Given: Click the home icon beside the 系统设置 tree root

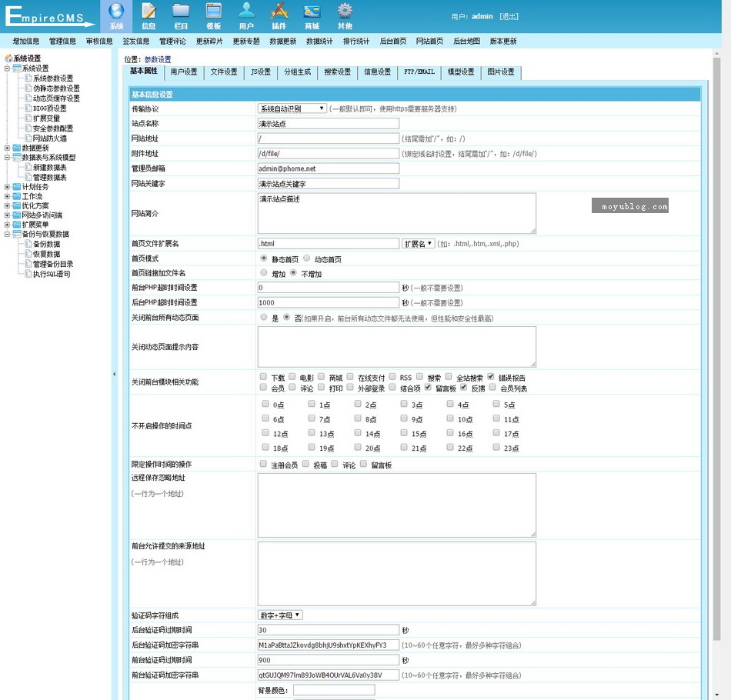Looking at the screenshot, I should pyautogui.click(x=8, y=58).
